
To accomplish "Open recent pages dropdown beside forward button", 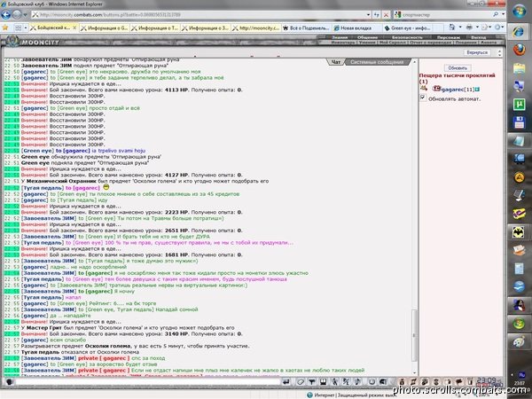I will (x=25, y=15).
